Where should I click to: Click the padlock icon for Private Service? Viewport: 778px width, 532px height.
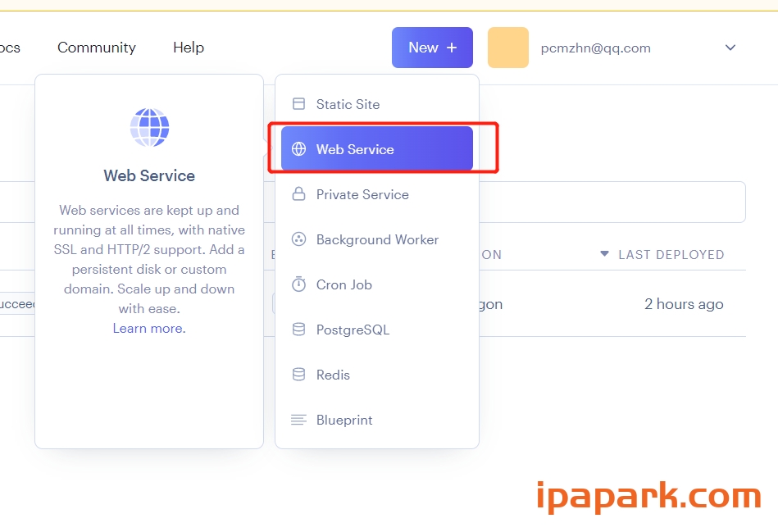298,194
